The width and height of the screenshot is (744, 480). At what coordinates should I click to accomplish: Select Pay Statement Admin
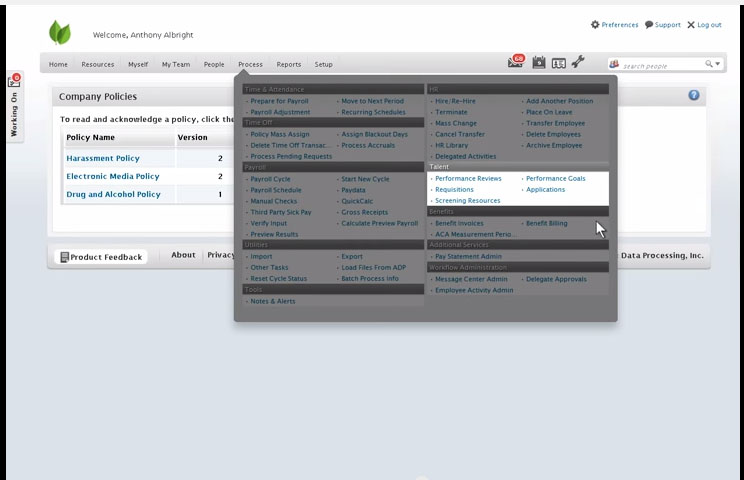(x=468, y=256)
